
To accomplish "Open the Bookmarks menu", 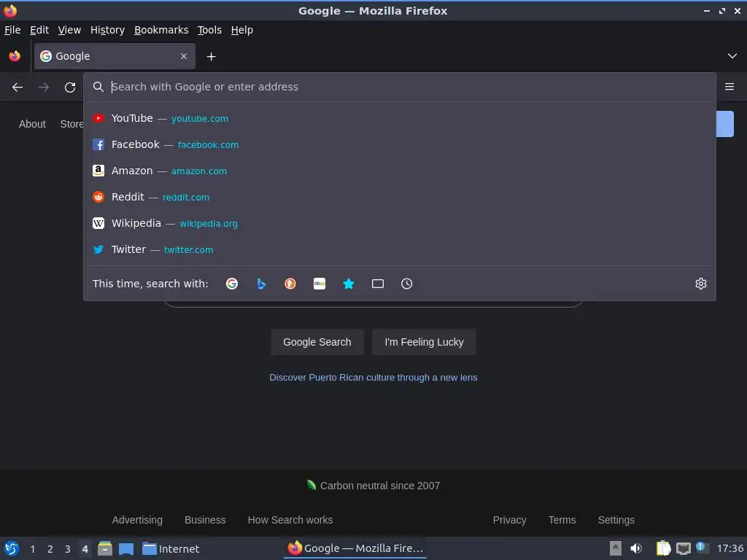I will (161, 30).
